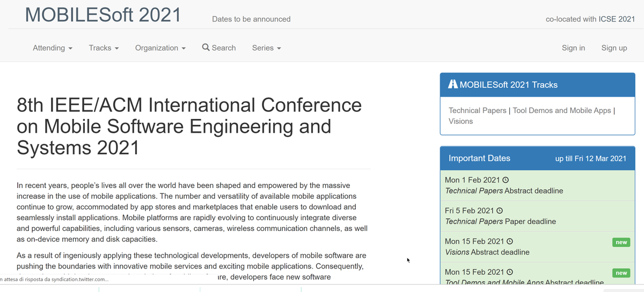Expand the Attending dropdown menu
This screenshot has height=292, width=644.
coord(53,48)
